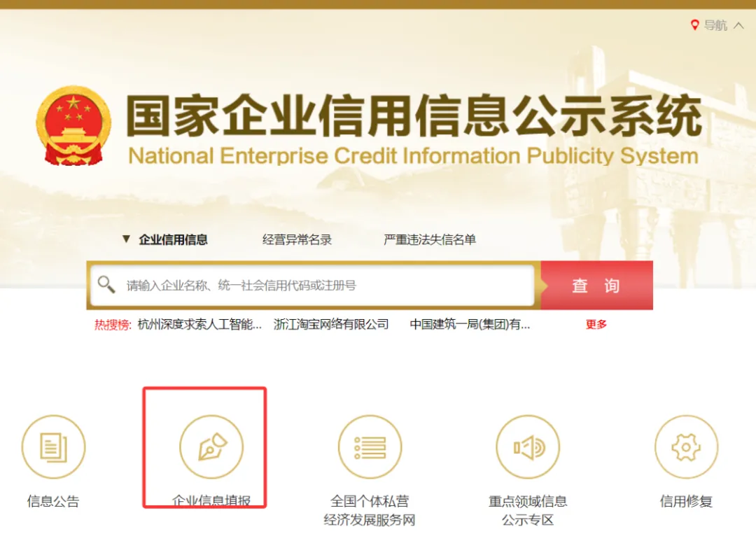Open the 导航 navigation link
756x534 pixels.
click(715, 25)
